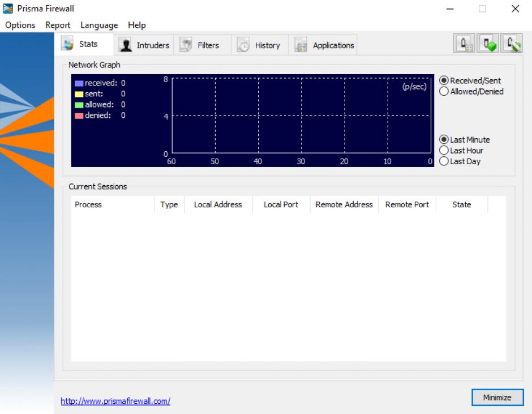
Task: Open the Report menu
Action: pyautogui.click(x=58, y=25)
